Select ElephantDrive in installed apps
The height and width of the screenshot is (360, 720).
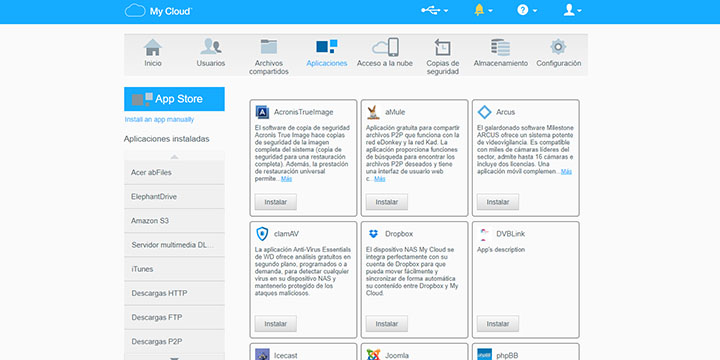click(174, 197)
